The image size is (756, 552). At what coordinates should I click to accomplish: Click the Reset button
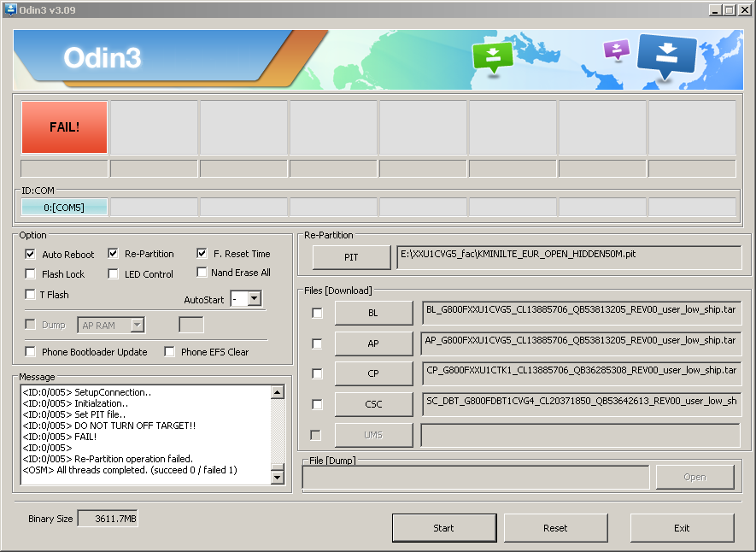555,528
